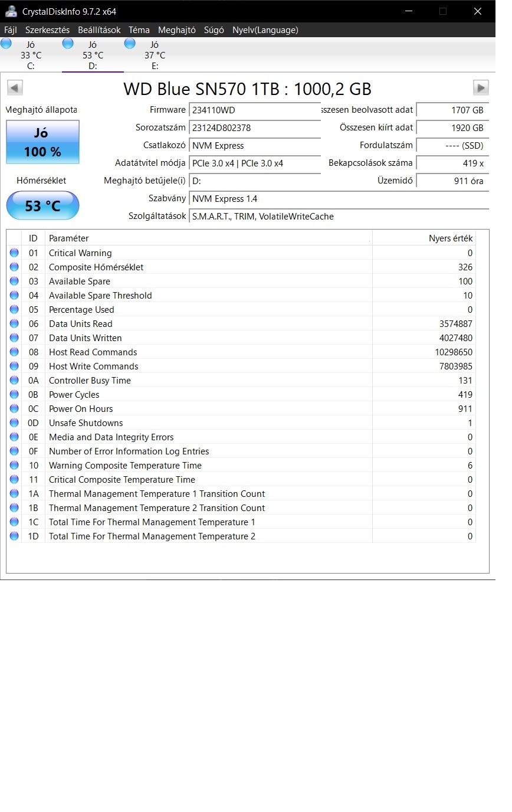Click the Jó 100 % health status button

tap(42, 142)
